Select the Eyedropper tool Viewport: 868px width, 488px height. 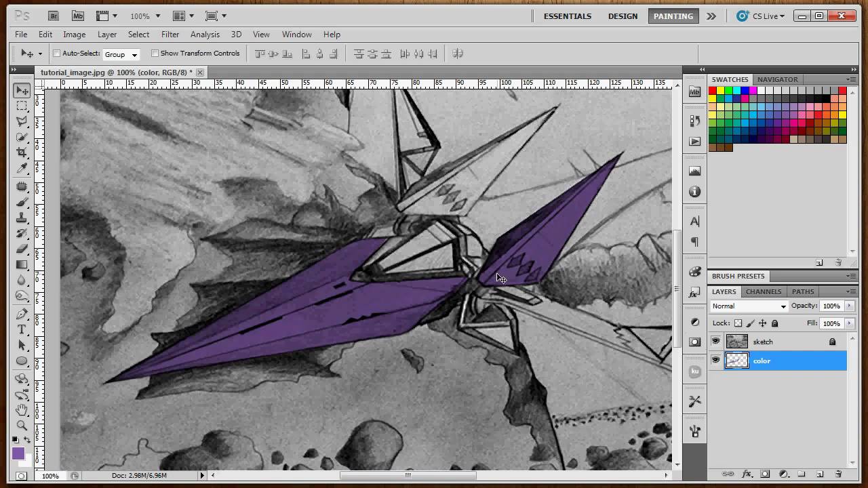coord(22,168)
